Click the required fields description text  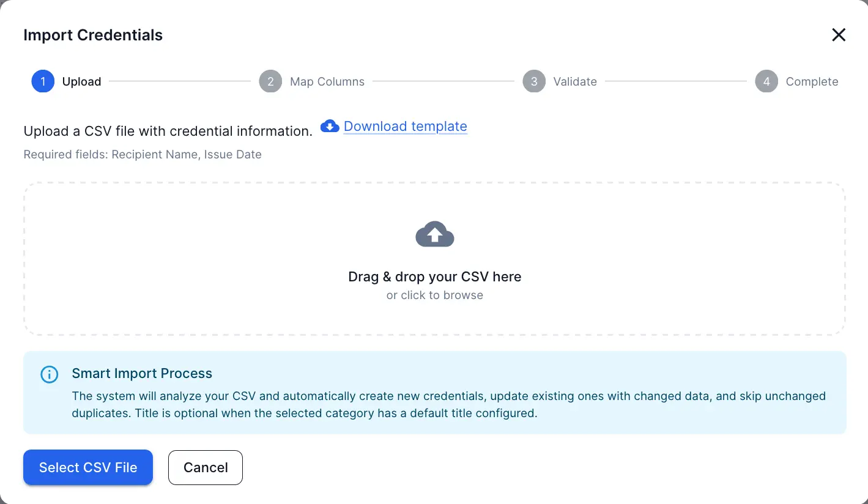(x=142, y=154)
